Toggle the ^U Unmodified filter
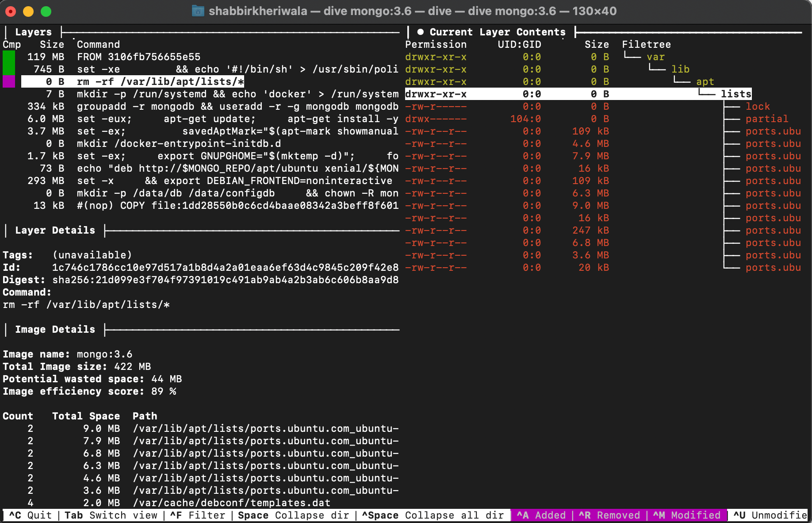 point(770,515)
